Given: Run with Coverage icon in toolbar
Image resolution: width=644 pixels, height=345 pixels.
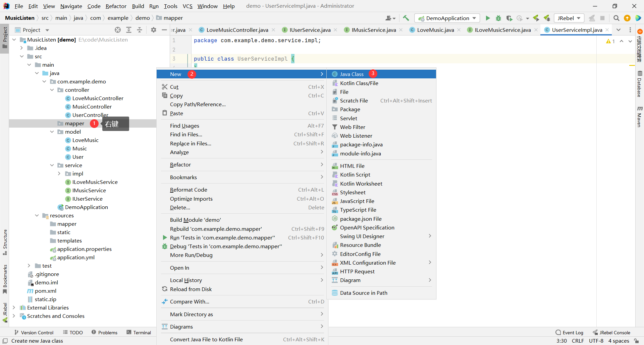Looking at the screenshot, I should click(x=509, y=18).
